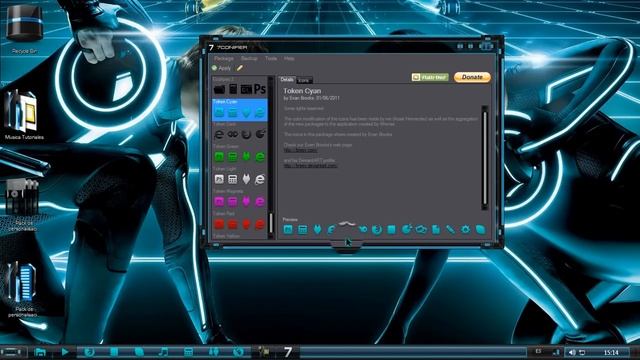Click the pull-down handle at window bottom

(x=346, y=246)
